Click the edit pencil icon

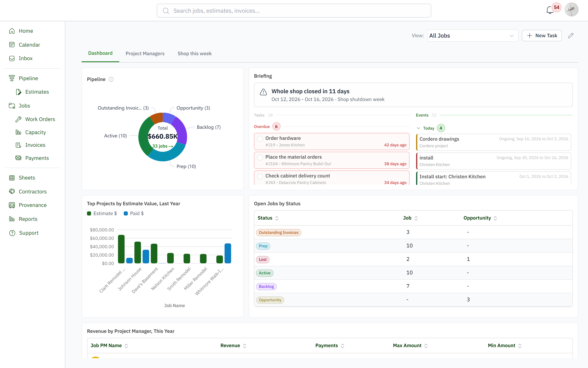point(571,36)
